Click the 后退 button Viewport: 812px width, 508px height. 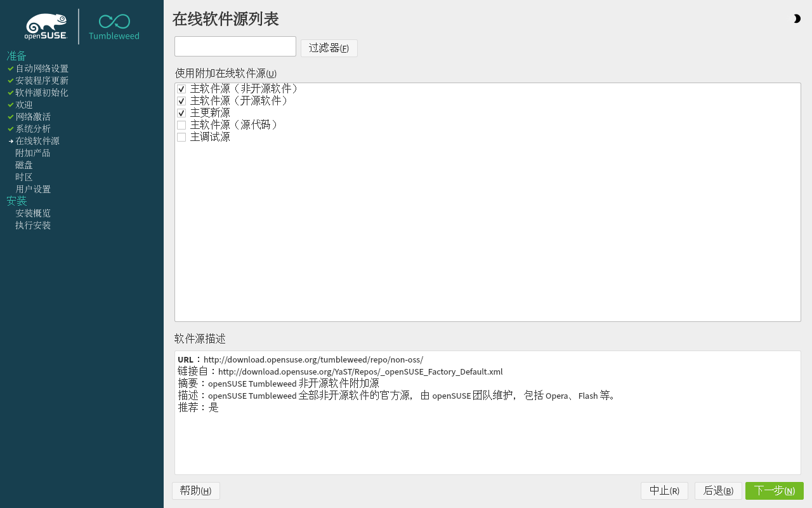pos(718,490)
